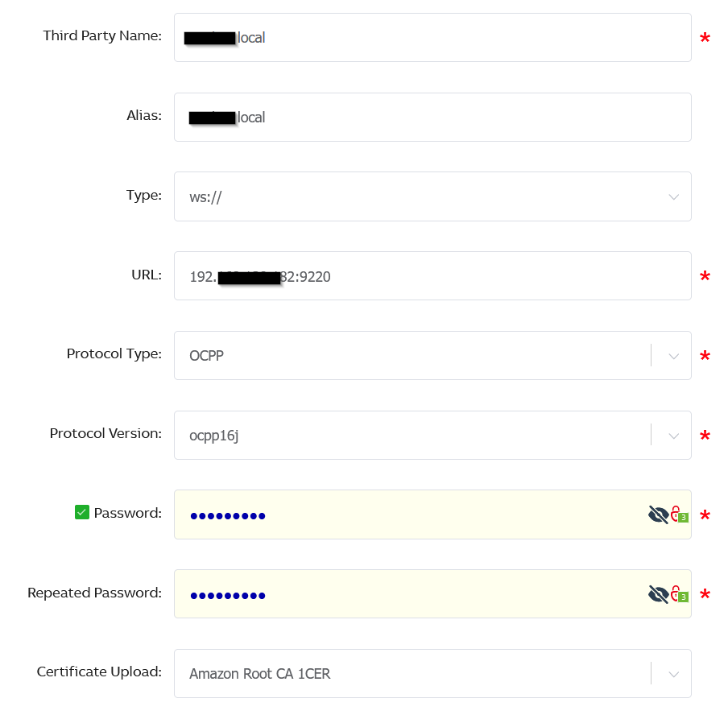Image resolution: width=728 pixels, height=719 pixels.
Task: Click the Amazon Root CA 1CER value
Action: 260,674
